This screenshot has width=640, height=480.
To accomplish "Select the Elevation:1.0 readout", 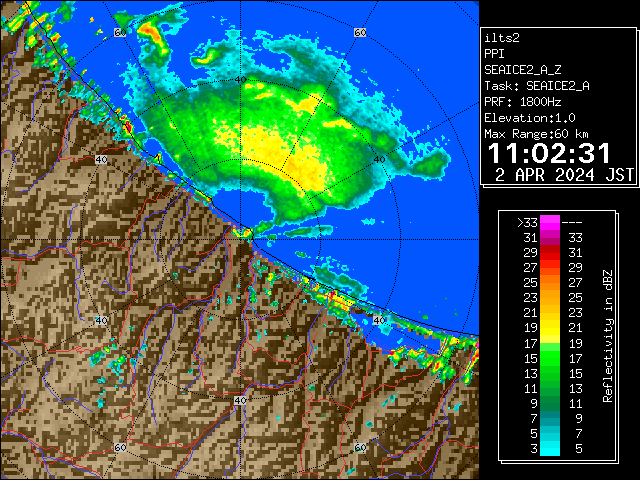I will click(530, 118).
